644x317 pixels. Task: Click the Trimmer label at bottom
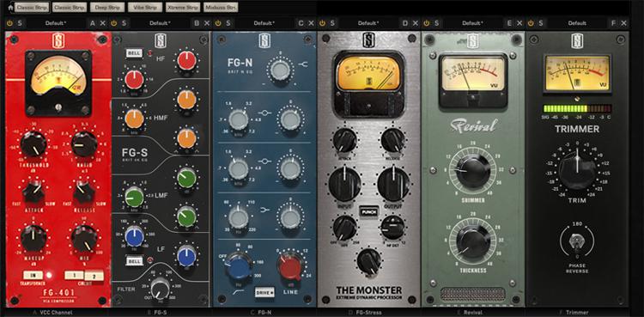(x=577, y=313)
